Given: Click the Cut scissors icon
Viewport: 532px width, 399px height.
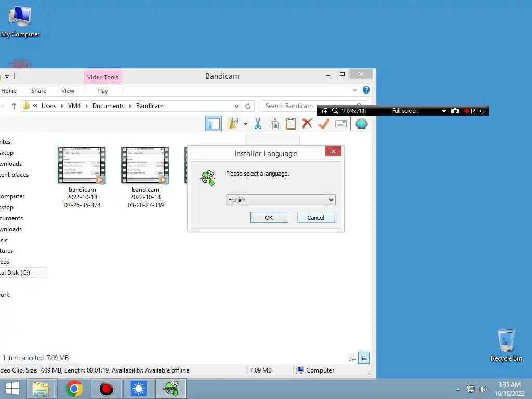Looking at the screenshot, I should [x=258, y=124].
